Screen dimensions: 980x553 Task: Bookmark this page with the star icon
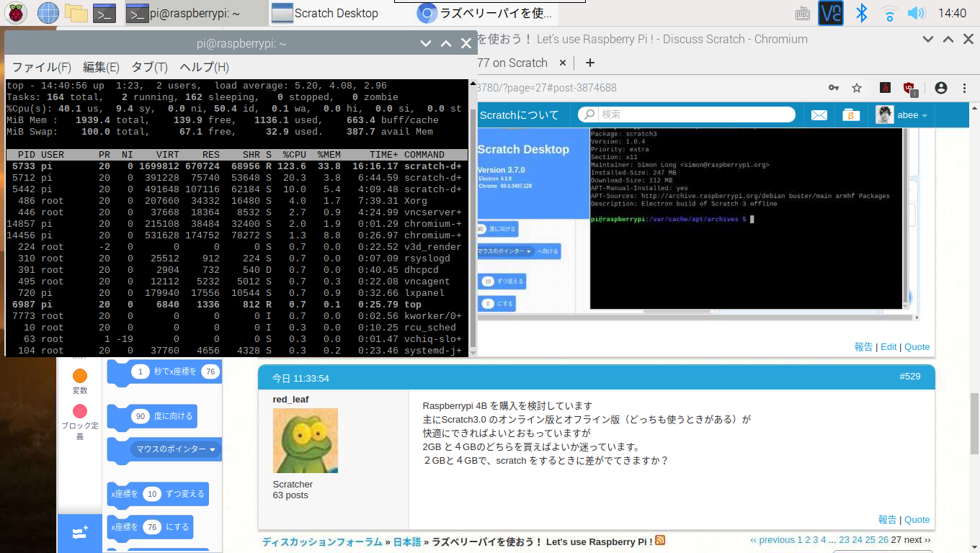tap(857, 88)
